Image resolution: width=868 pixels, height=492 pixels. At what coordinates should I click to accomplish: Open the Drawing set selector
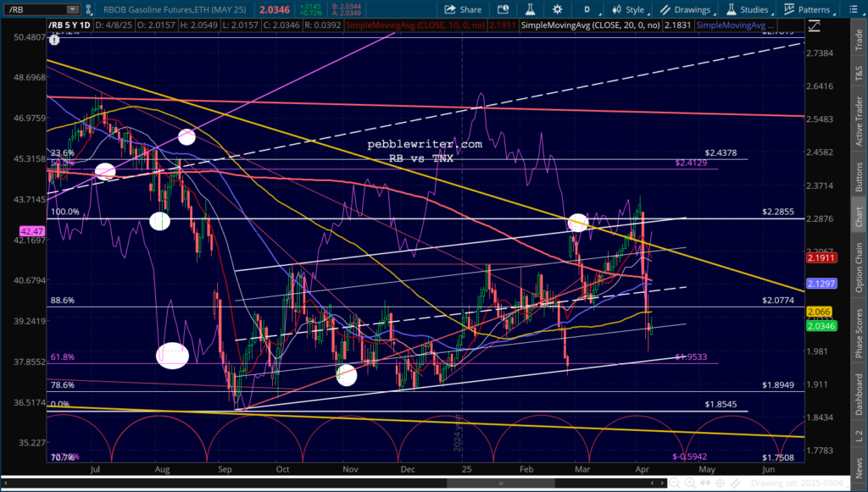[798, 484]
